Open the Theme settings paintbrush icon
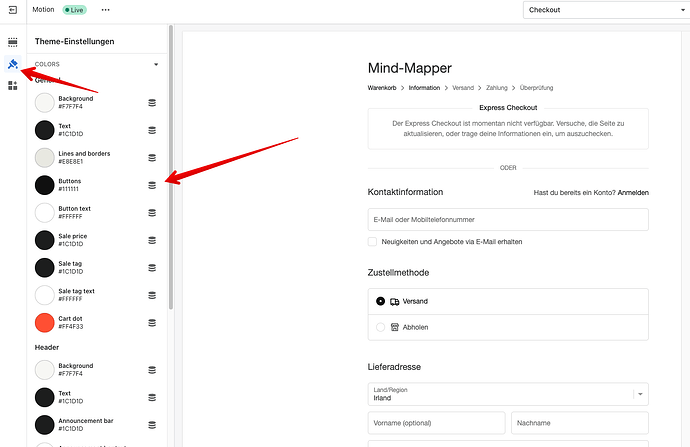Image resolution: width=690 pixels, height=447 pixels. [x=13, y=64]
